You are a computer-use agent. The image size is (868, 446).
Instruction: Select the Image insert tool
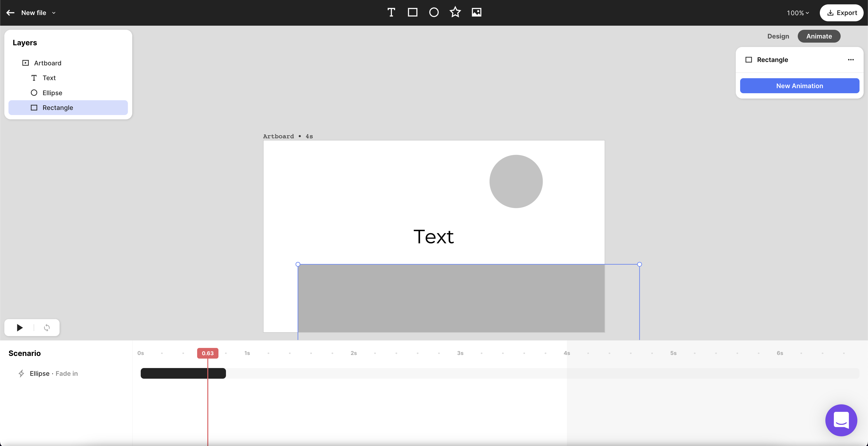[x=476, y=12]
